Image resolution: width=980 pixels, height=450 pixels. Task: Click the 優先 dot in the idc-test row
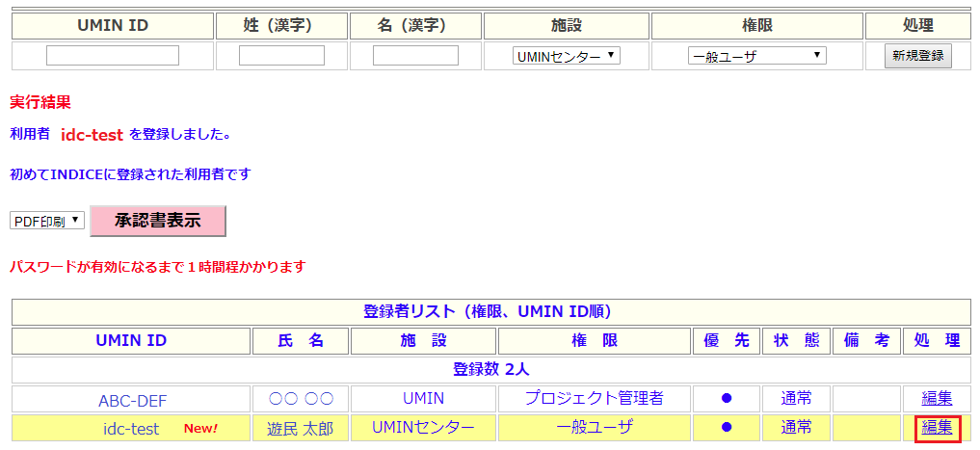(727, 428)
